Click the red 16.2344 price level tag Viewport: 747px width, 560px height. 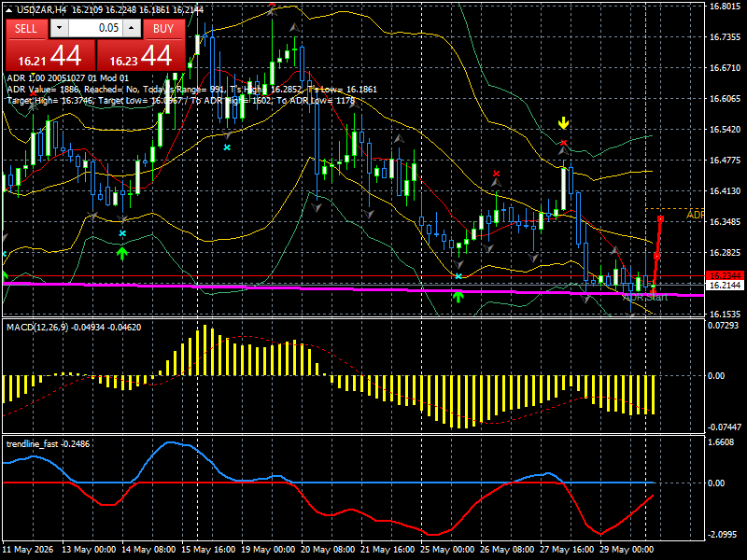pyautogui.click(x=725, y=275)
